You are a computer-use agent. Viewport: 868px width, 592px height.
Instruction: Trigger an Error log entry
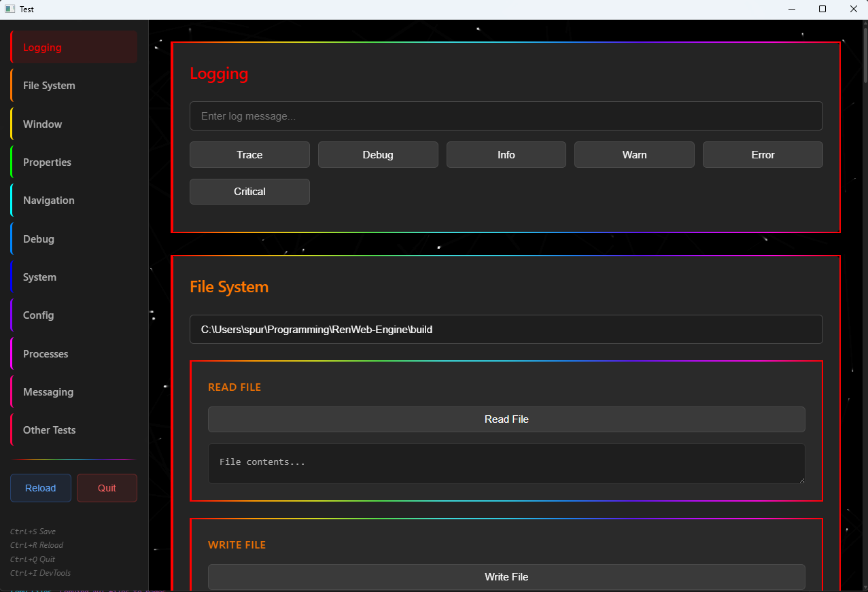763,154
